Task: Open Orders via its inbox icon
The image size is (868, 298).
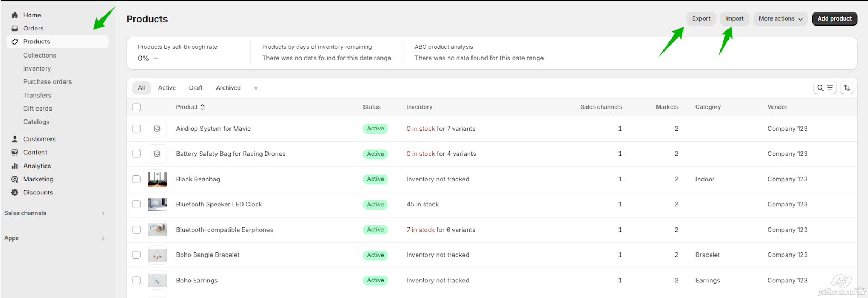Action: point(15,29)
